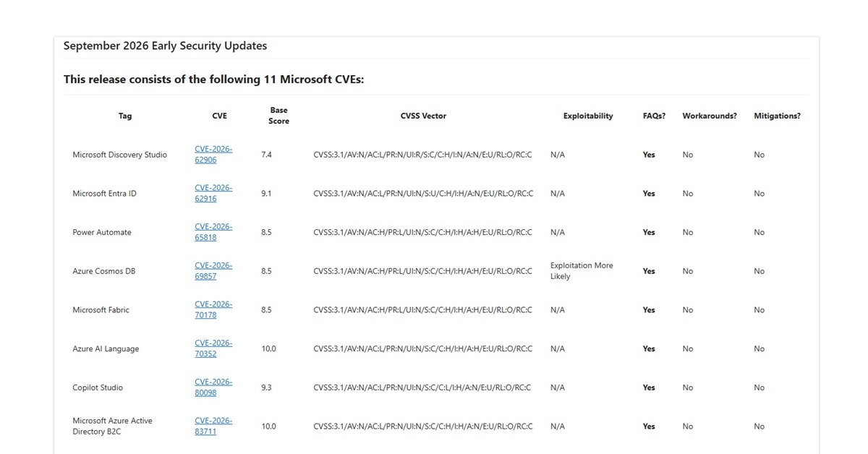Select the Copilot Studio tag cell
Image resolution: width=868 pixels, height=454 pixels.
point(98,387)
